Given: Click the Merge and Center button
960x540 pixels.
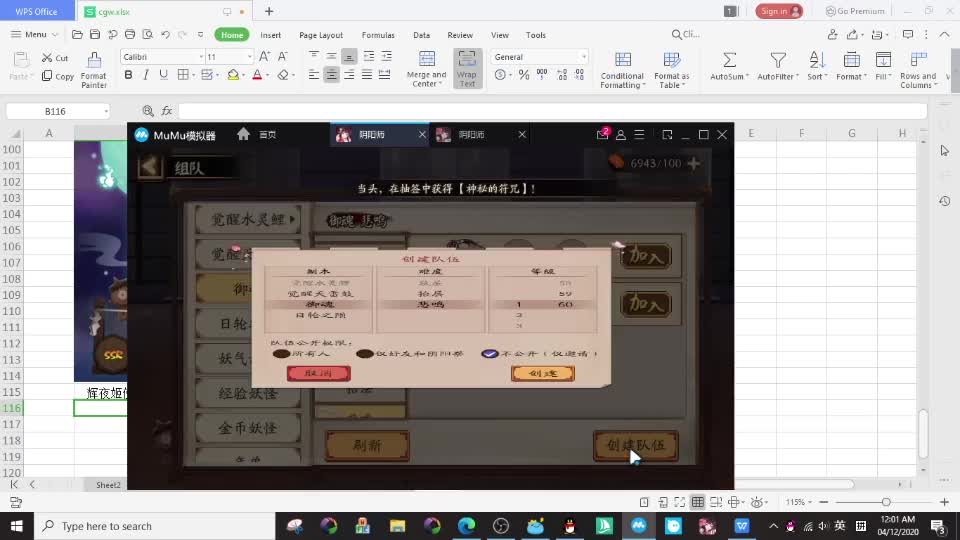Looking at the screenshot, I should (x=427, y=69).
